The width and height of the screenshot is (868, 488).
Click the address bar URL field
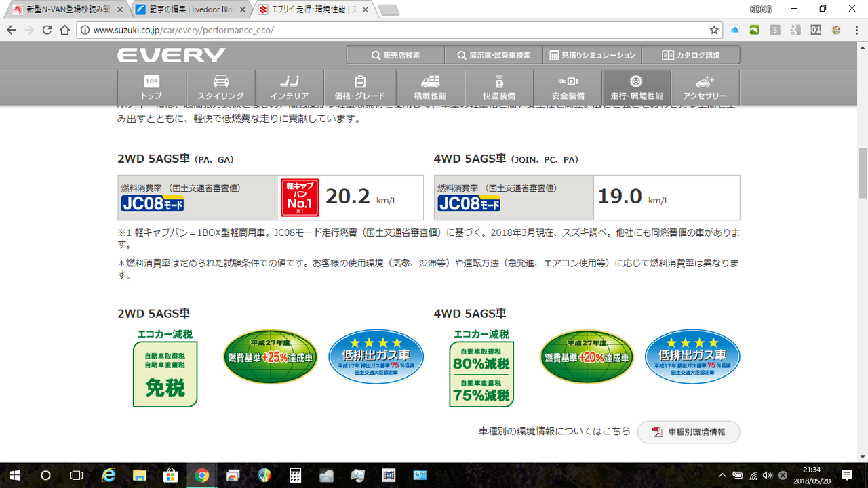coord(399,30)
